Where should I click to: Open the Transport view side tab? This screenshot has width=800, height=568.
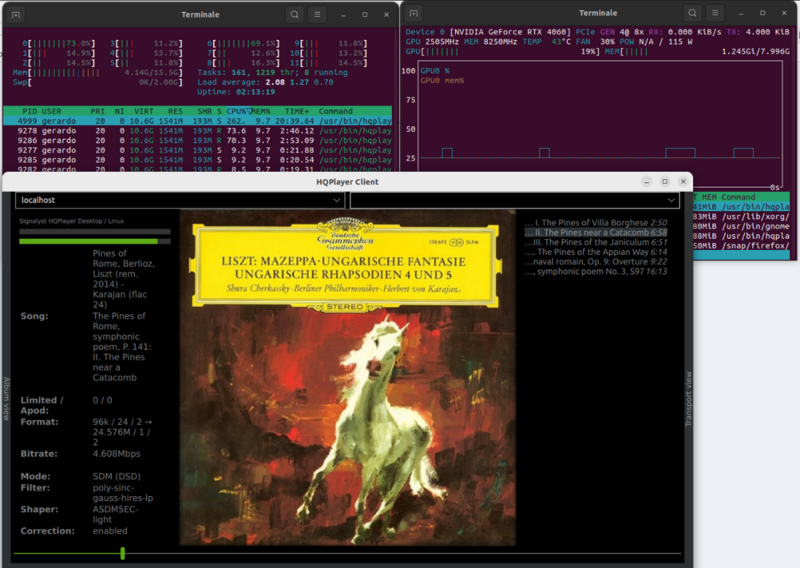point(686,398)
